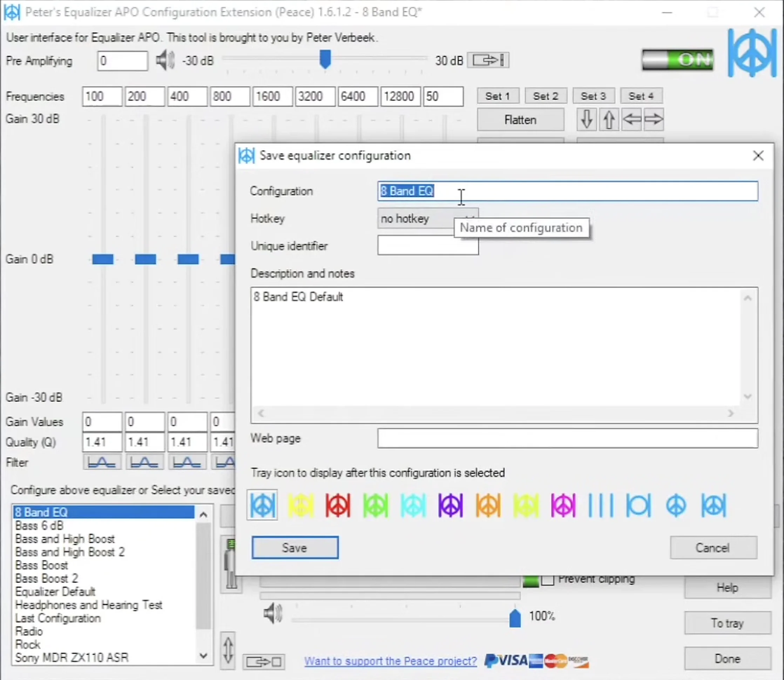Select the blue peace tray icon
The image size is (784, 680).
pos(262,505)
